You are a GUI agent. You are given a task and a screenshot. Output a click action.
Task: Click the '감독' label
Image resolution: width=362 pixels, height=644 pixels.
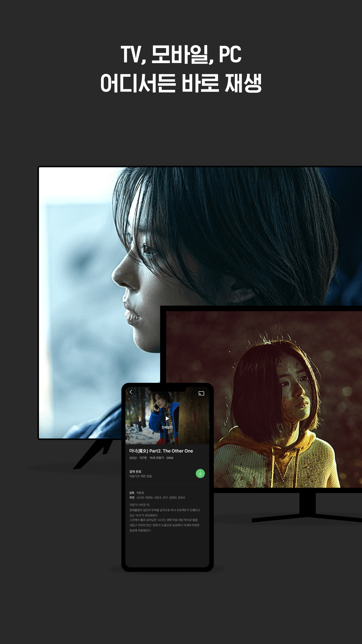(x=132, y=493)
